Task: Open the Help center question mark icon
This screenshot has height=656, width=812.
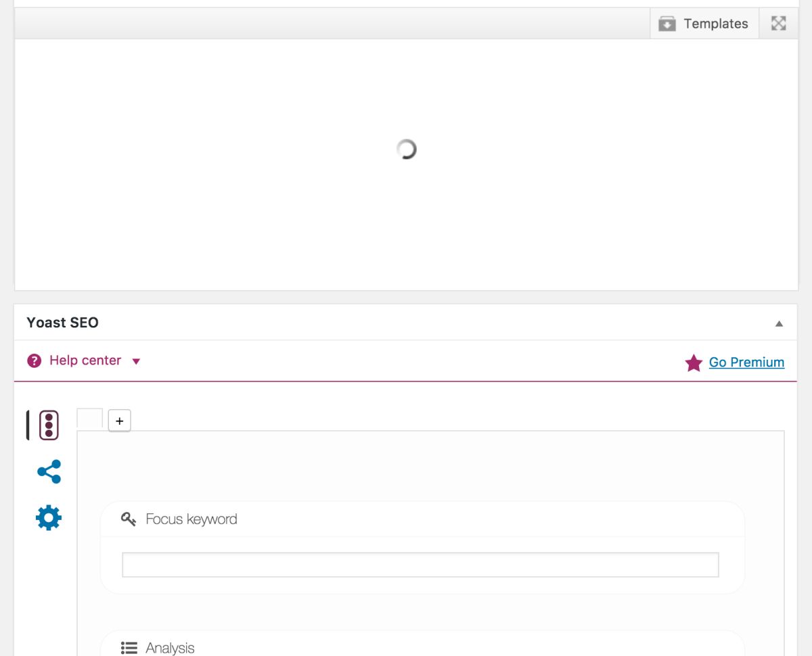Action: click(35, 361)
